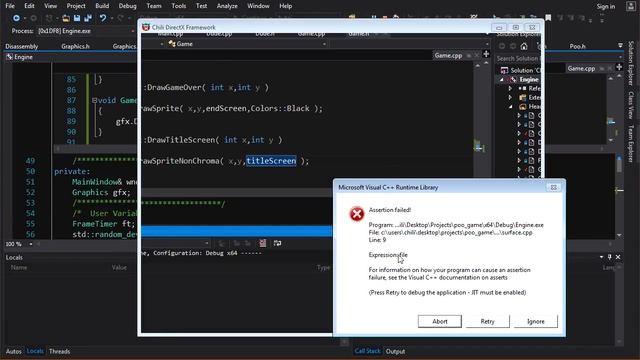The image size is (640, 360).
Task: Toggle word wrap icon in Output toolbar
Action: pyautogui.click(x=278, y=243)
